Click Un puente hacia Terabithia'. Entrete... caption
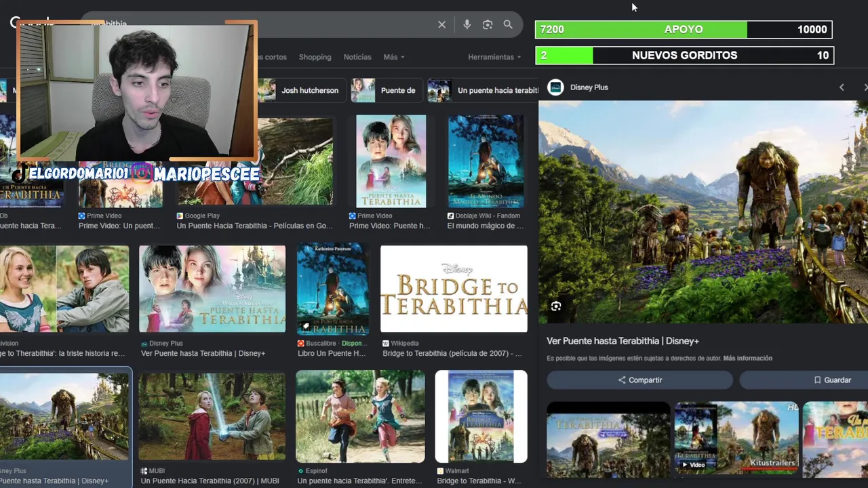 (x=359, y=481)
